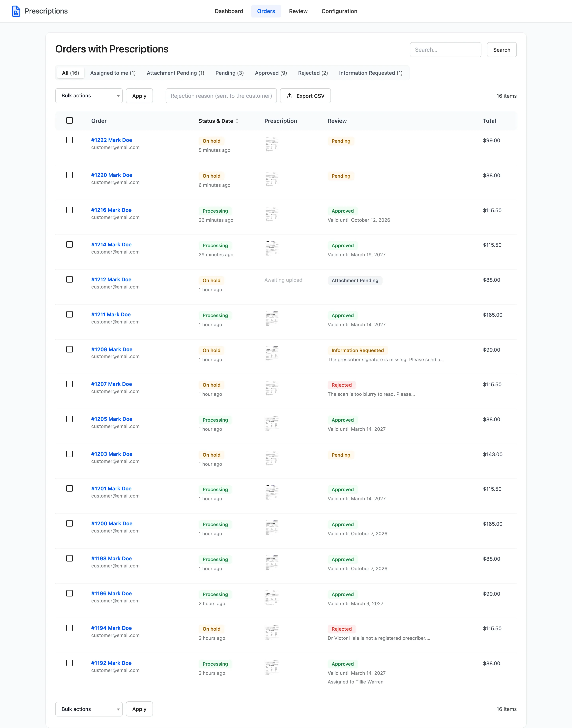Check the box for order #1222
The image size is (572, 728).
(x=69, y=140)
